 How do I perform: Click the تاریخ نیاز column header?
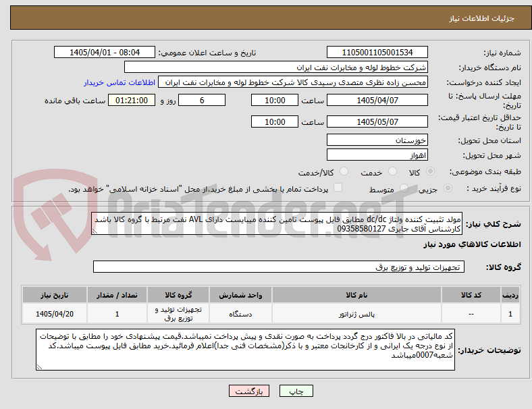coord(55,295)
